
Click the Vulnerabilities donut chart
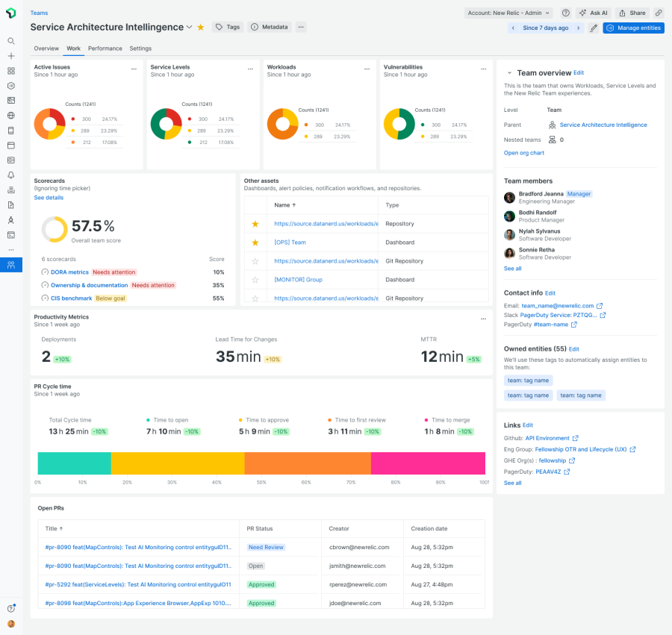399,124
